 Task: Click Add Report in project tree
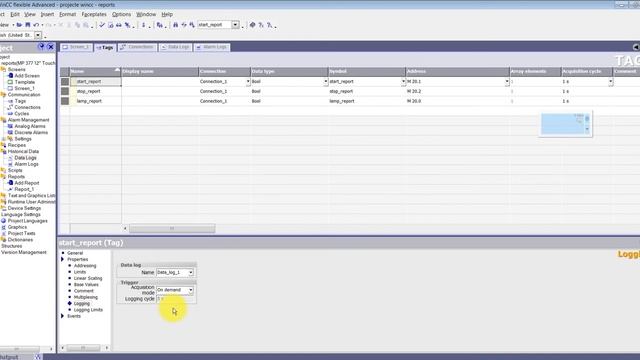27,183
